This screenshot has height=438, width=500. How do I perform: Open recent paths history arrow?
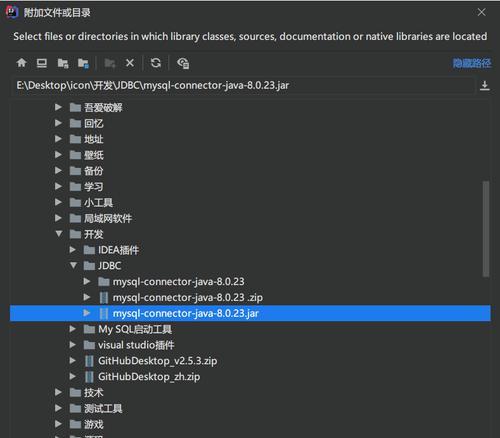485,86
